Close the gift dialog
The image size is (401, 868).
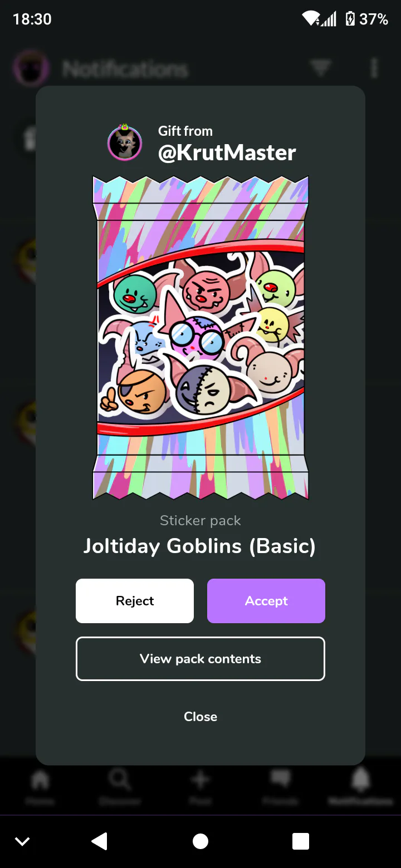coord(200,717)
